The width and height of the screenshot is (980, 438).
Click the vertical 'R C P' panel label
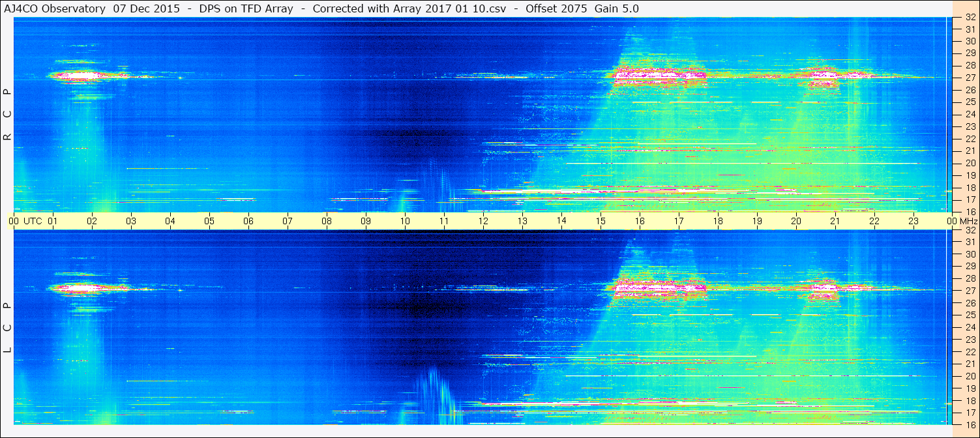coord(8,114)
